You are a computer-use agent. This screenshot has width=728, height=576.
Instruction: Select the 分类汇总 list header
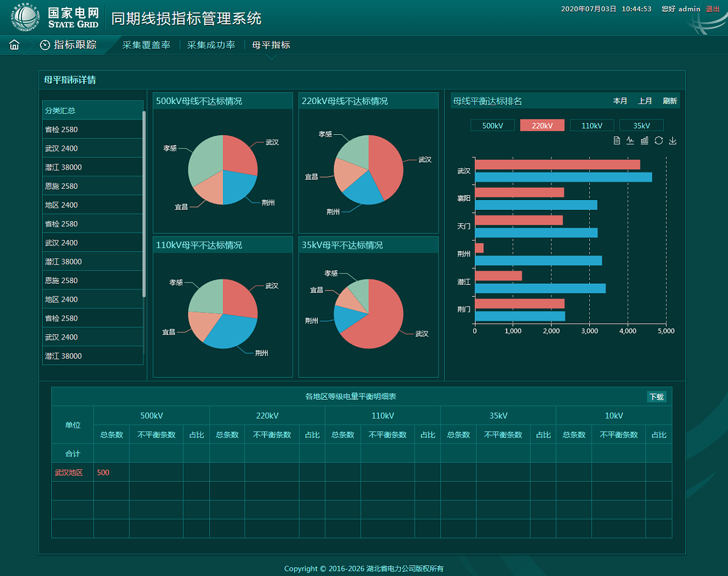coord(93,110)
